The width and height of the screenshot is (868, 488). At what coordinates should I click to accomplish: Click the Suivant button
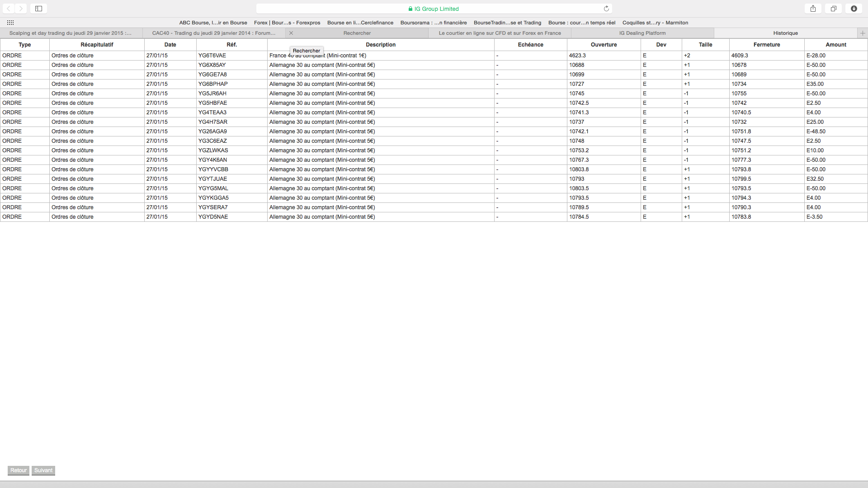(43, 470)
